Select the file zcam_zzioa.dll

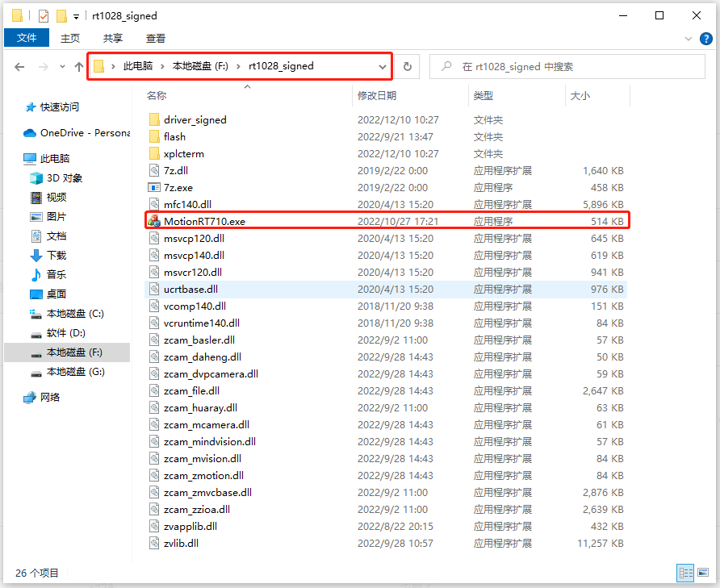196,510
